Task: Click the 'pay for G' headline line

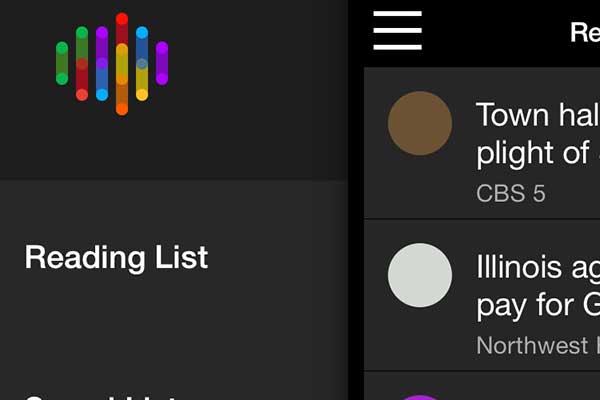Action: pos(538,305)
